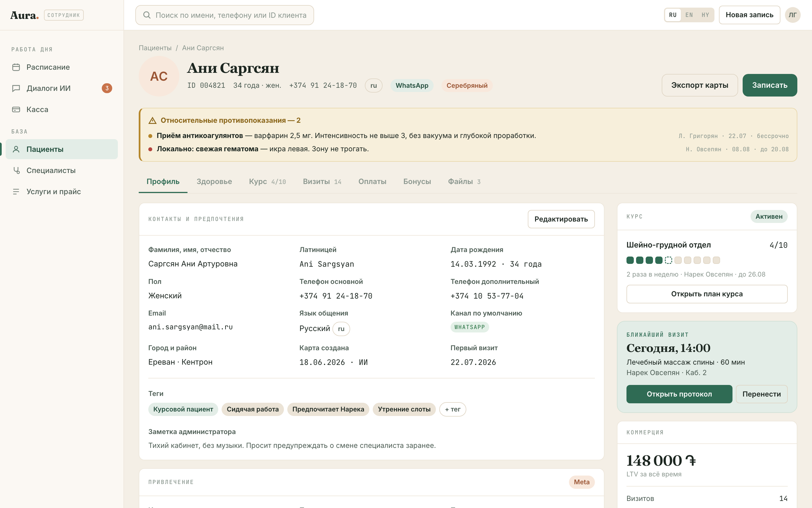The height and width of the screenshot is (508, 812).
Task: Click Перенести visit button
Action: coord(761,394)
